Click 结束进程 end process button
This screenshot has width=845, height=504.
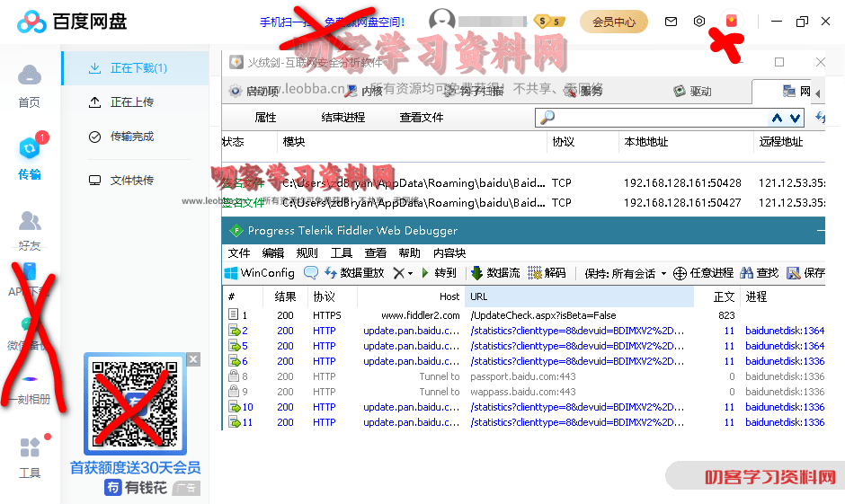pyautogui.click(x=343, y=118)
